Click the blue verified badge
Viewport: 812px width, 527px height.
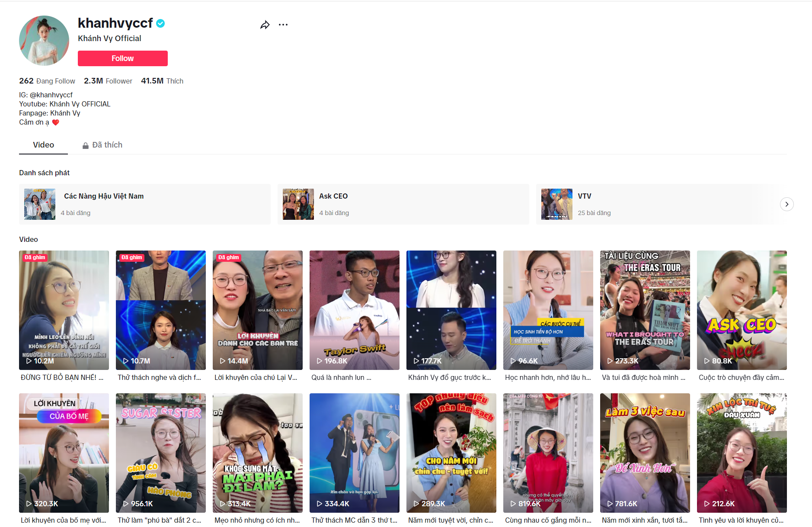pyautogui.click(x=160, y=23)
